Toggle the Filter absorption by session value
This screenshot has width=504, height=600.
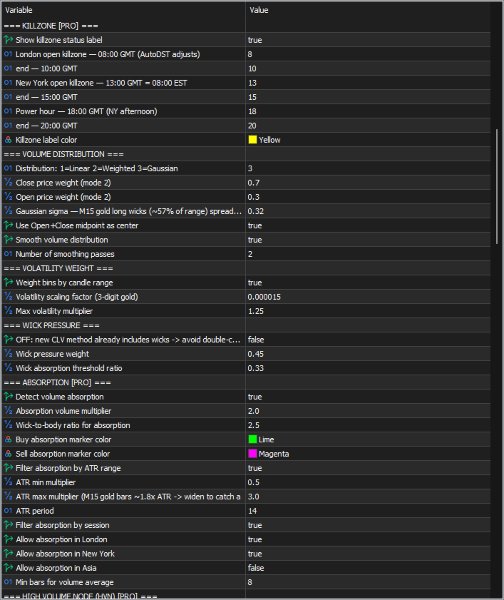(255, 525)
